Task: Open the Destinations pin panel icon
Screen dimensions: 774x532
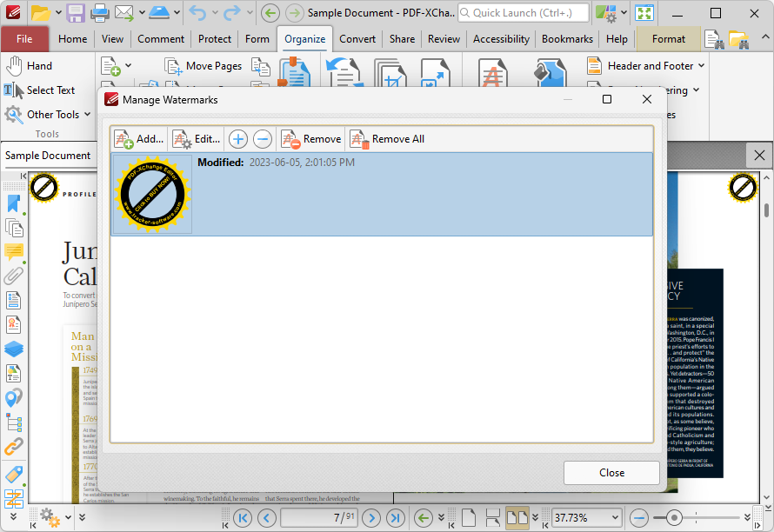Action: (14, 398)
